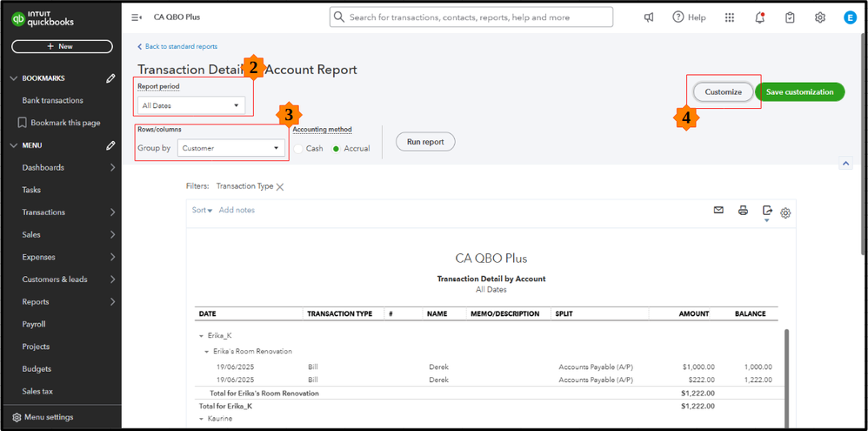Viewport: 868px width, 431px height.
Task: Click Save customization button
Action: click(799, 92)
